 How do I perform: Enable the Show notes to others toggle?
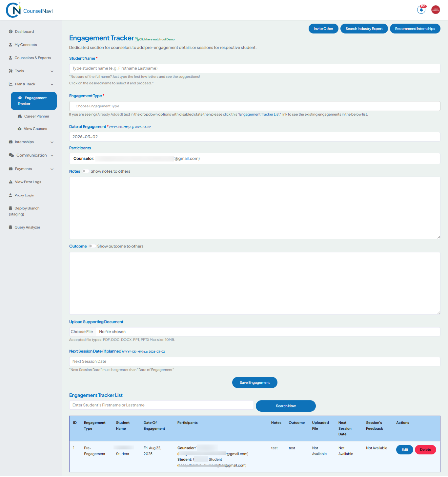pyautogui.click(x=85, y=171)
